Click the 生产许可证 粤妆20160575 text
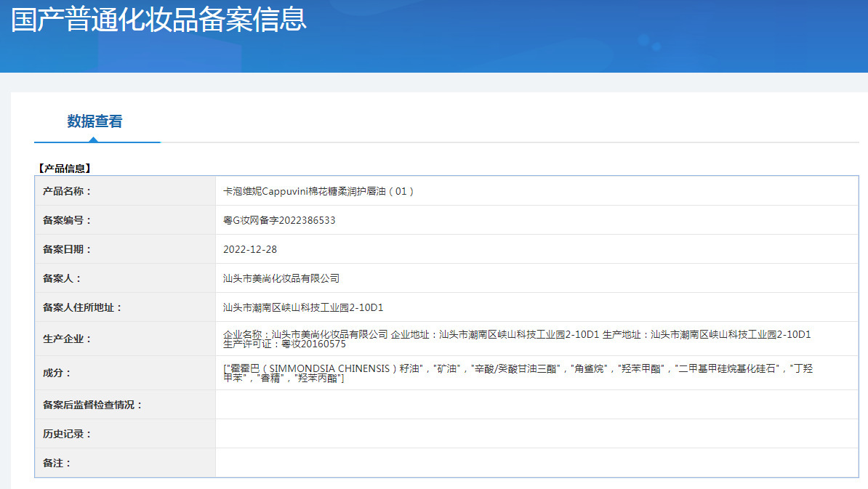 (284, 344)
